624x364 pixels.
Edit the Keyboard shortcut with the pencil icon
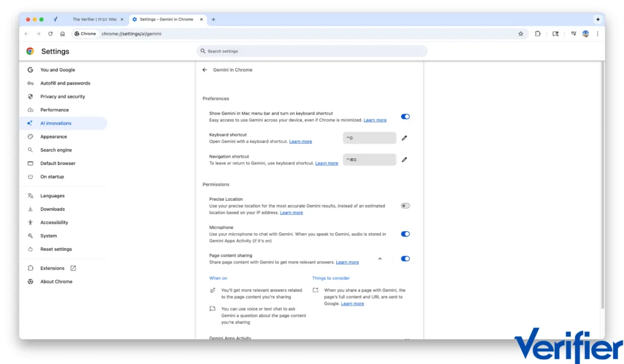[x=405, y=138]
